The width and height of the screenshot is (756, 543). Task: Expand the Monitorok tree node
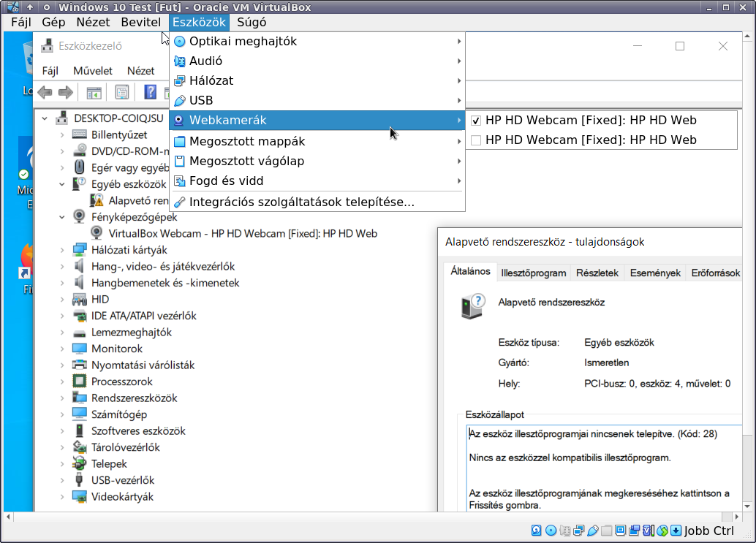click(62, 349)
